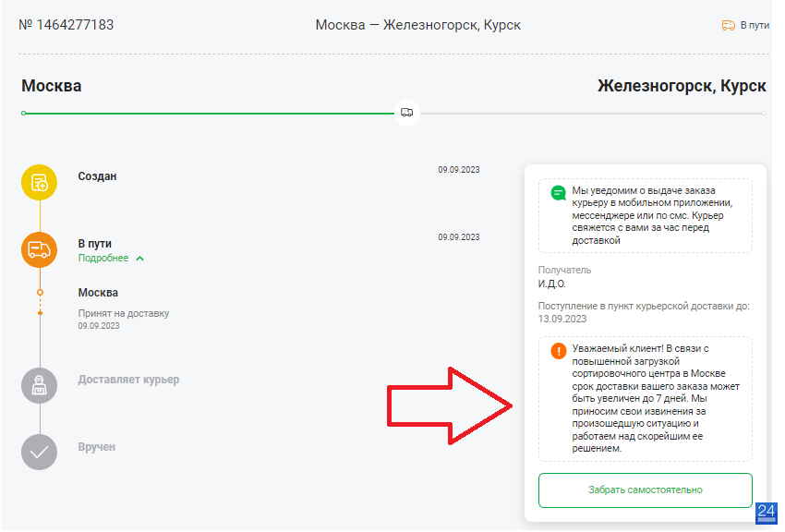This screenshot has height=532, width=785.
Task: Click the blue 24 badge icon
Action: pyautogui.click(x=766, y=514)
